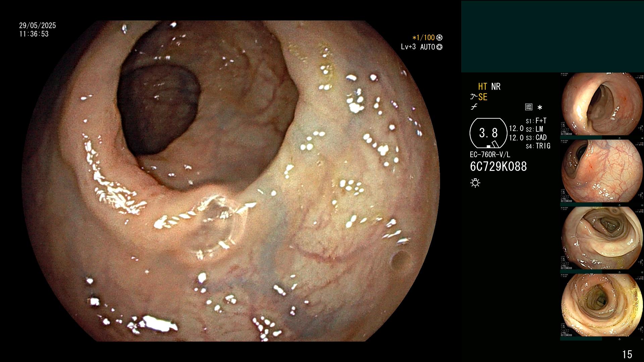Click the S1: F+T switch assignment
Viewport: 644px width, 362px height.
[536, 121]
